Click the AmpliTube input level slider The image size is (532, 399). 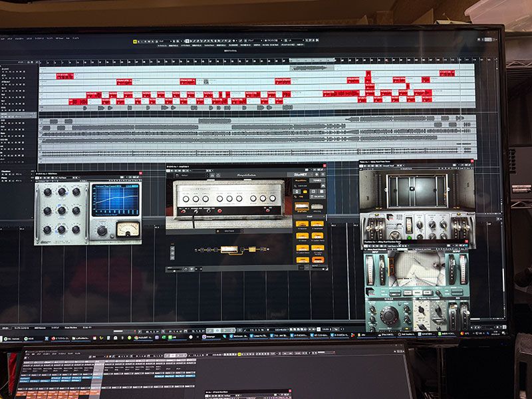coord(174,269)
